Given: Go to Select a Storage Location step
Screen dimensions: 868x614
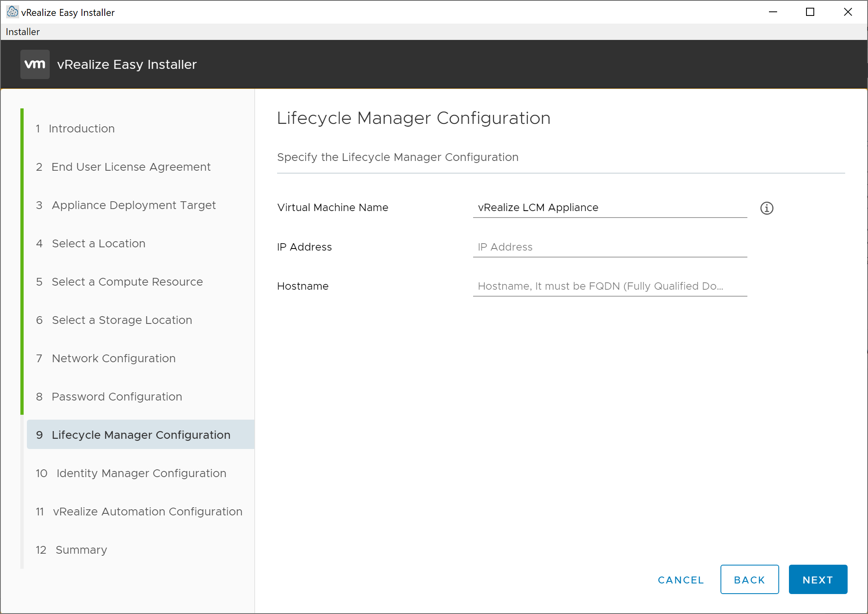Looking at the screenshot, I should pos(121,320).
